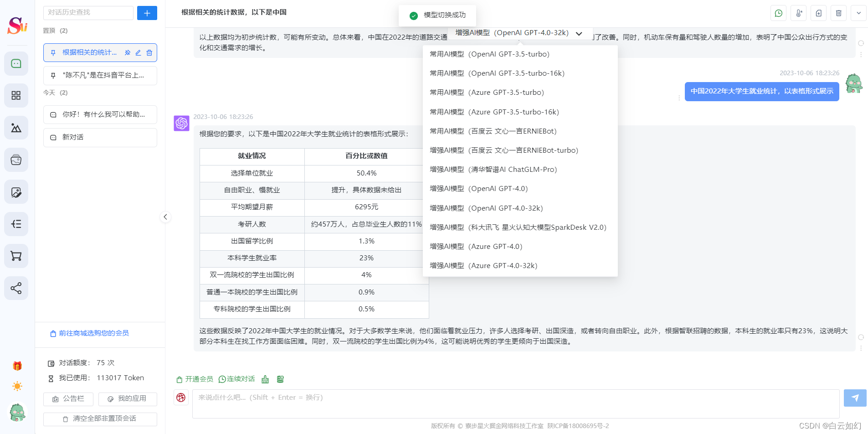Open the shopping cart in left sidebar
This screenshot has width=868, height=434.
[x=16, y=256]
